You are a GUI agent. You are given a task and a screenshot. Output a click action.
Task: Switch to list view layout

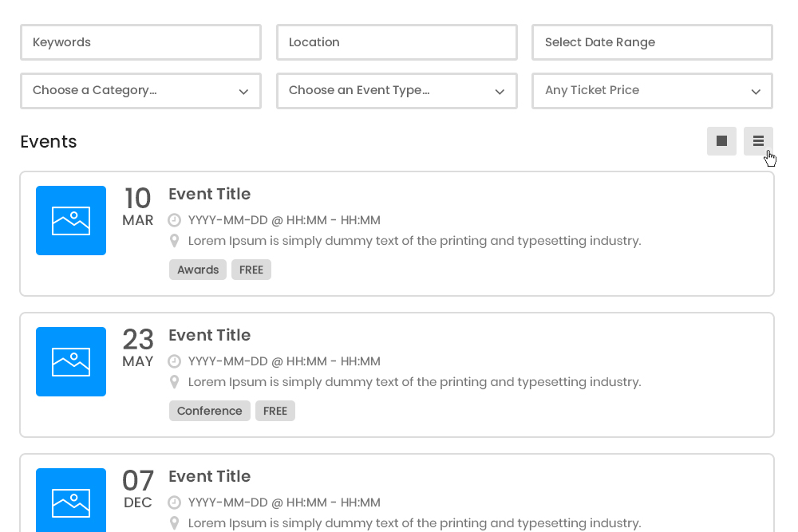[758, 140]
